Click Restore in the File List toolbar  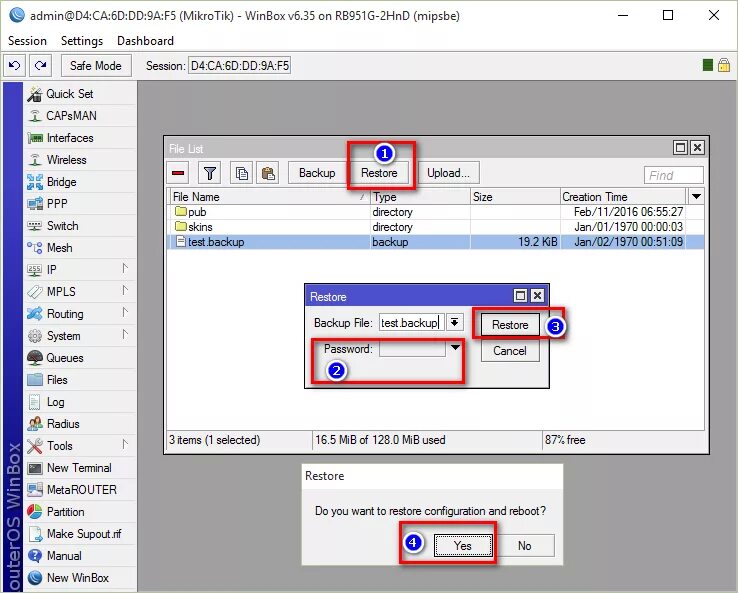pyautogui.click(x=379, y=173)
